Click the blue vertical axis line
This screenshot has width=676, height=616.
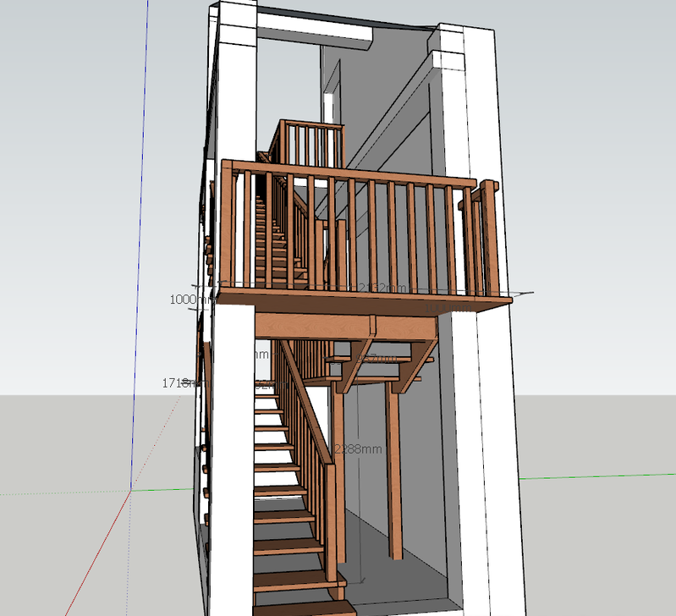[x=135, y=254]
